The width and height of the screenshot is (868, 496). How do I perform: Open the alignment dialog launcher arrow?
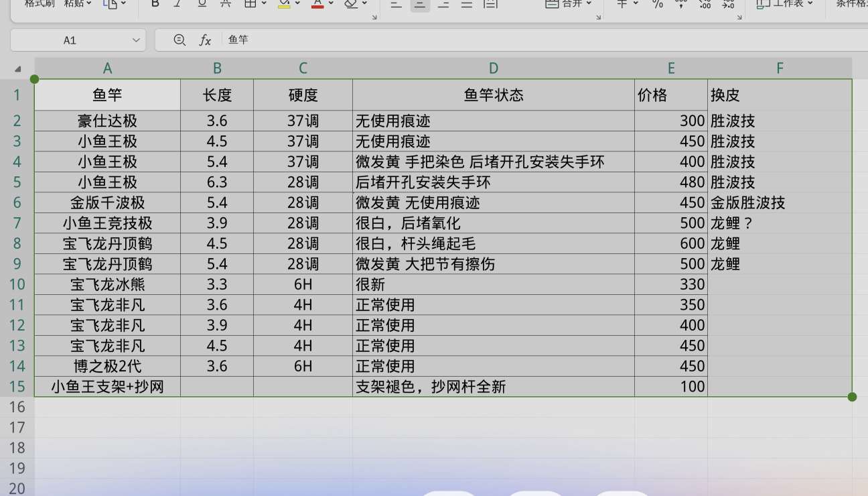[x=599, y=17]
